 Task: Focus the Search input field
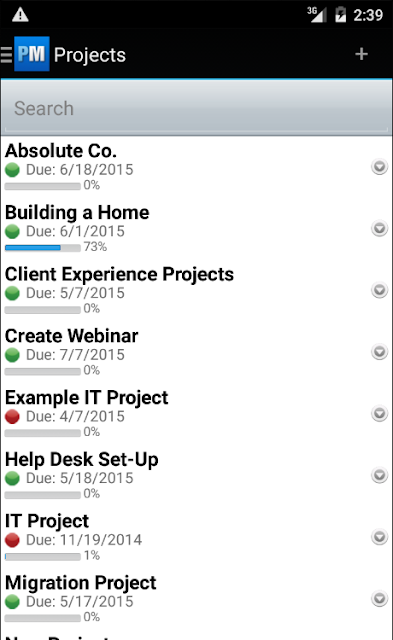tap(196, 108)
